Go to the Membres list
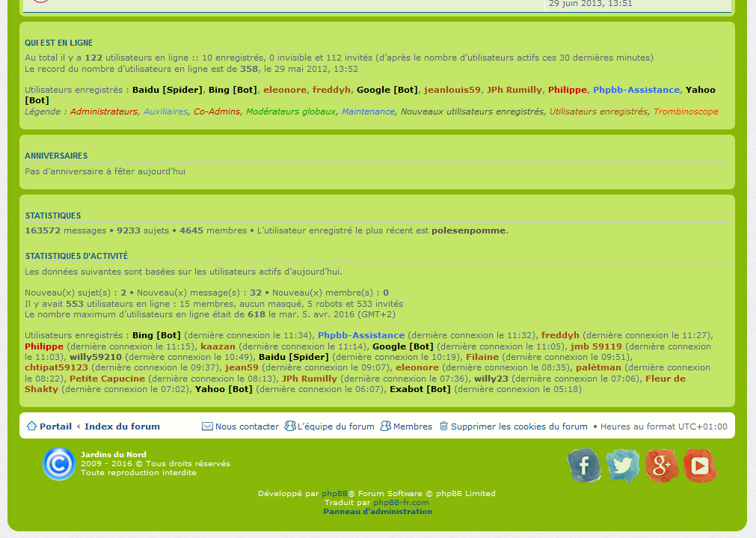This screenshot has width=756, height=538. [412, 427]
